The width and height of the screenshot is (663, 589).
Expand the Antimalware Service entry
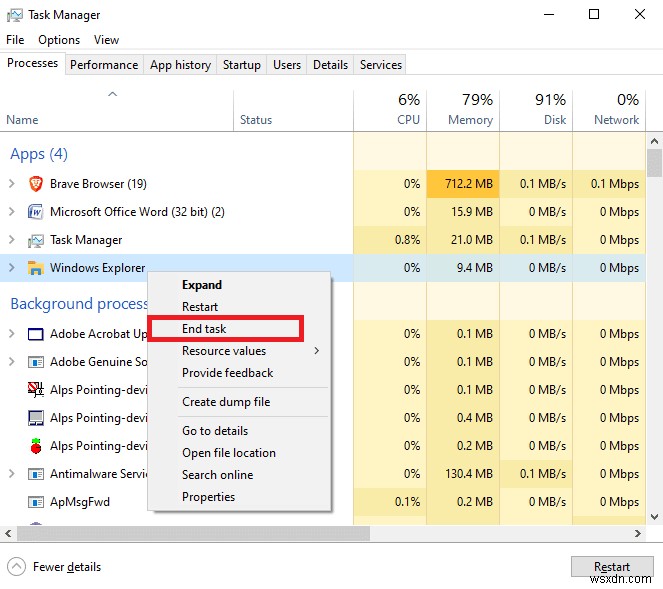12,474
